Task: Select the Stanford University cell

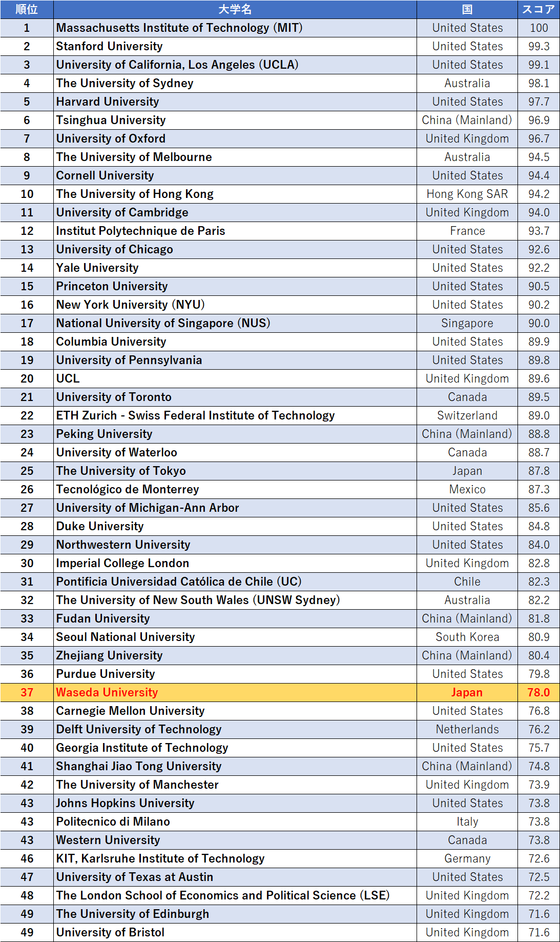Action: [x=235, y=46]
